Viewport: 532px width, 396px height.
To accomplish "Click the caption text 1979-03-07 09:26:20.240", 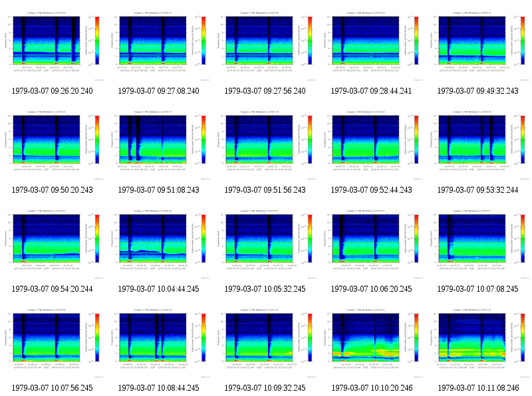I will (53, 91).
